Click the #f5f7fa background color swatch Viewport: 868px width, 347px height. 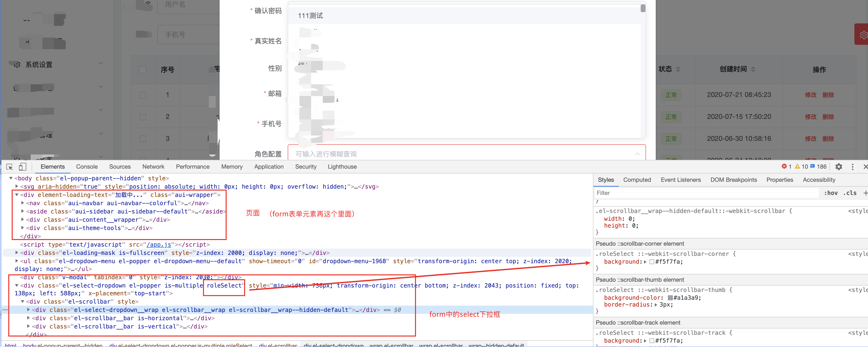[652, 262]
